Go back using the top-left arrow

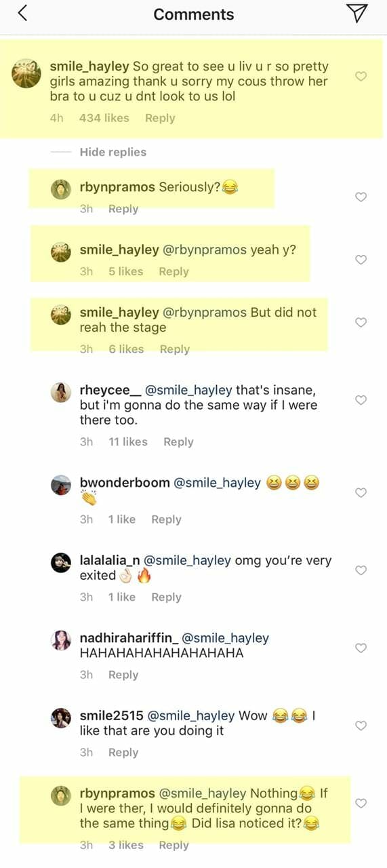(x=23, y=13)
